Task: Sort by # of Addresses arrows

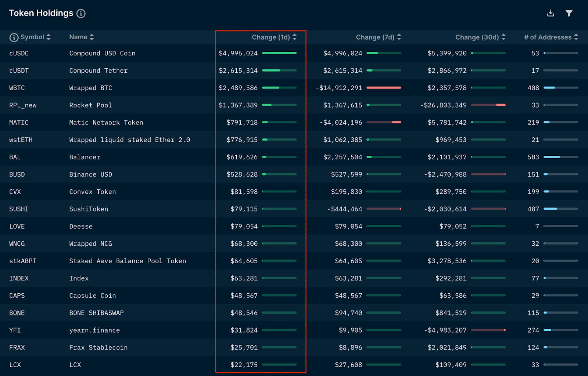Action: [x=576, y=37]
